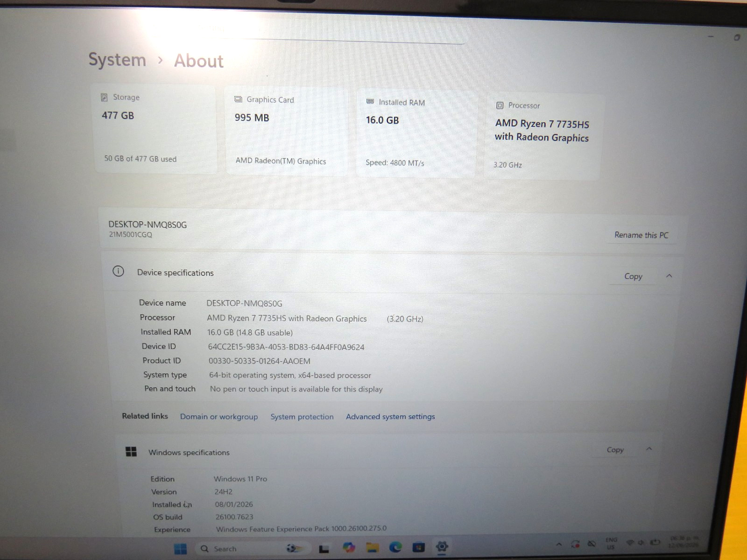Click the Pen and touch value text

point(296,389)
